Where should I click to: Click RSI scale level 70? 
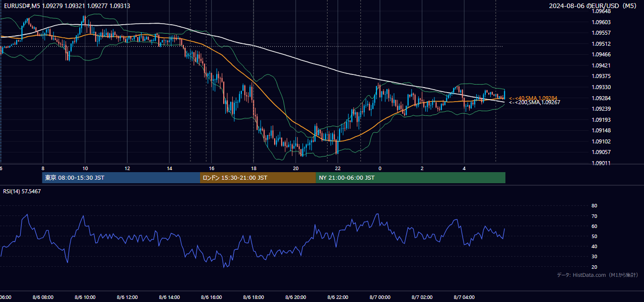(595, 216)
